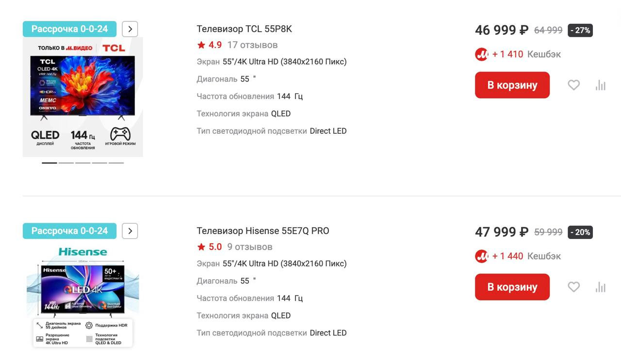Add Hisense 55E7Q PRO to comparison (bars icon)

(x=601, y=287)
